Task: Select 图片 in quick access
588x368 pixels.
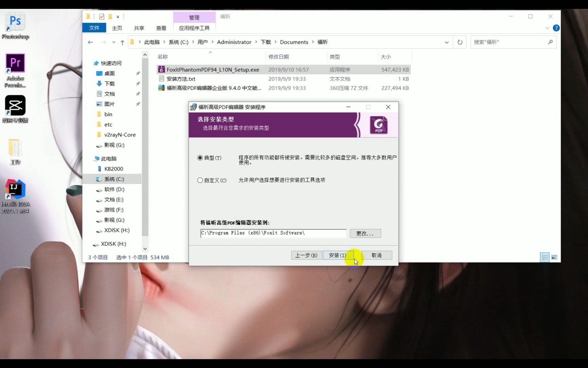Action: (x=109, y=104)
